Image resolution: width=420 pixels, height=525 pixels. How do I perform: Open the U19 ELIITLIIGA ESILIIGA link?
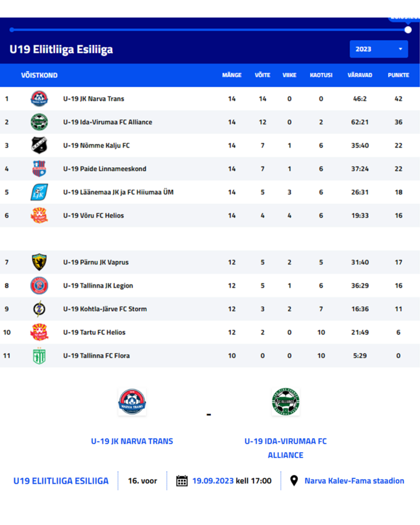coord(61,481)
